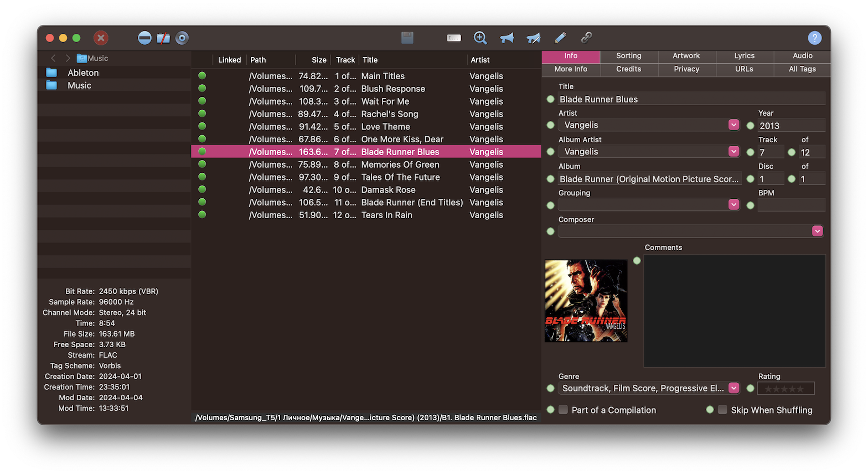Open the Genre dropdown list
The image size is (868, 474).
733,388
